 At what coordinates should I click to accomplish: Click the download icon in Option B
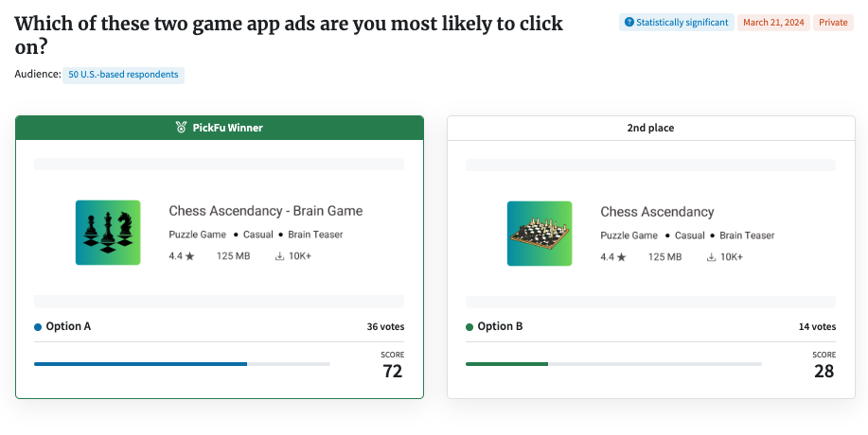point(712,256)
